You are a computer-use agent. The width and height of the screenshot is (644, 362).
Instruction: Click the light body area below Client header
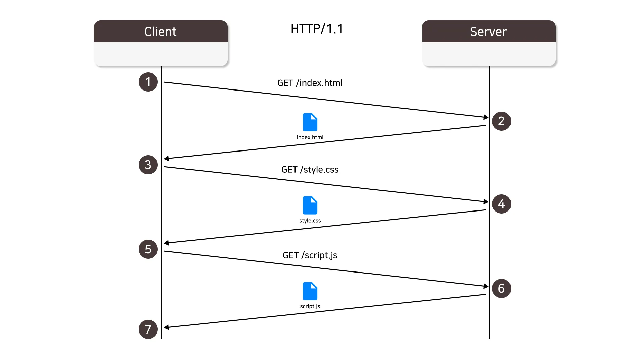[161, 54]
